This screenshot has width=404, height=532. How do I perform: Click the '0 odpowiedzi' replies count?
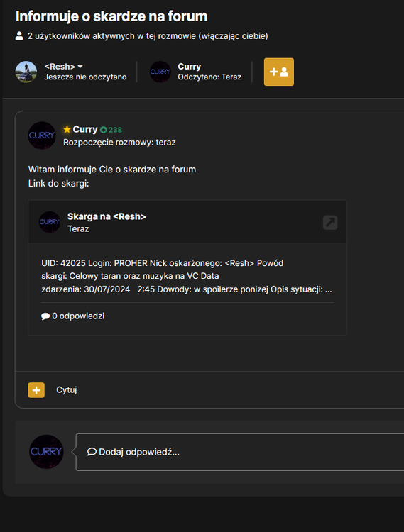[x=78, y=316]
